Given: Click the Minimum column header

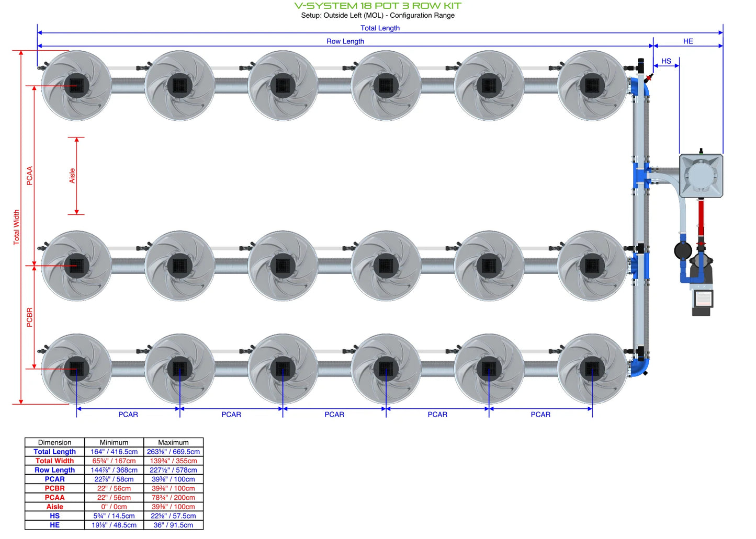Looking at the screenshot, I should point(114,442).
